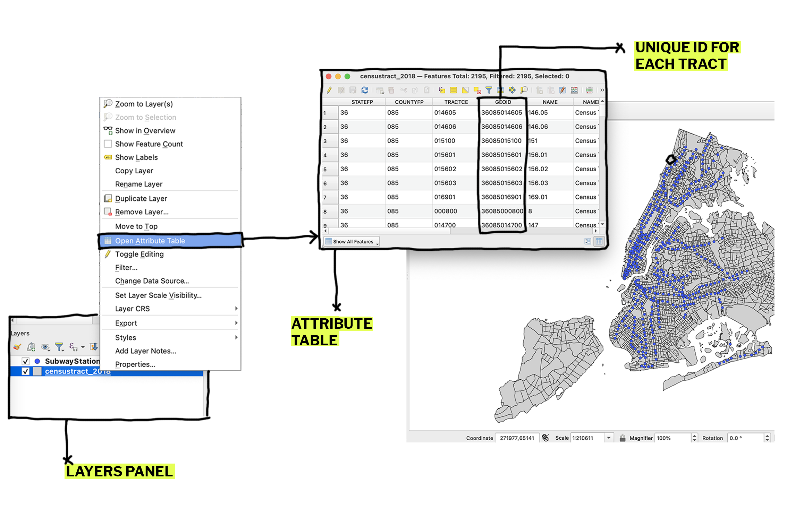Click the invert selection icon
The width and height of the screenshot is (812, 509).
coord(465,90)
